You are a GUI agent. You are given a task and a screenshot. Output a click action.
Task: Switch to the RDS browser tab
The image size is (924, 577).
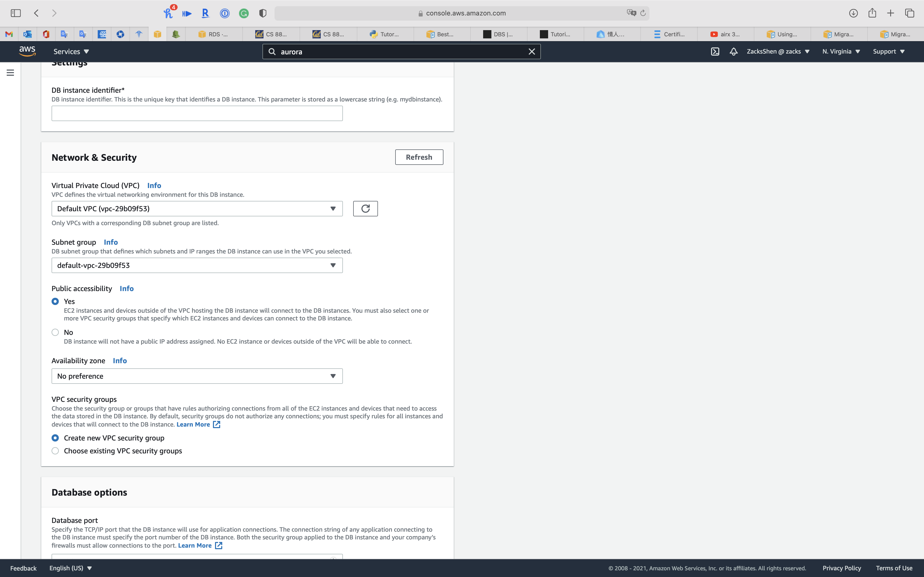[x=214, y=34]
